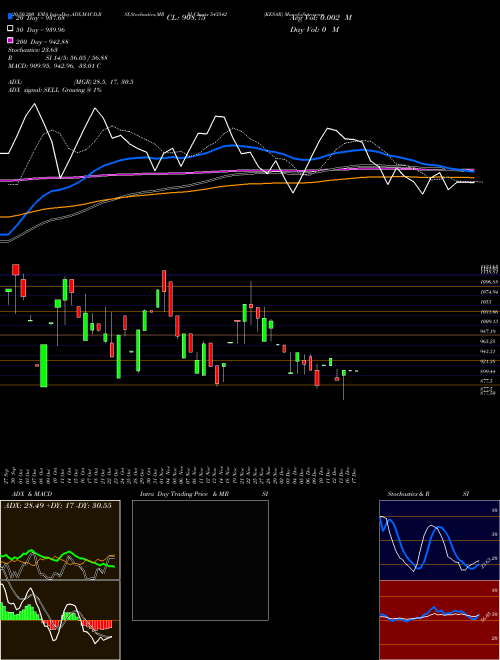Click the 'Stochastics: 23.63' reading
Viewport: 500px width, 660px height.
[x=32, y=50]
